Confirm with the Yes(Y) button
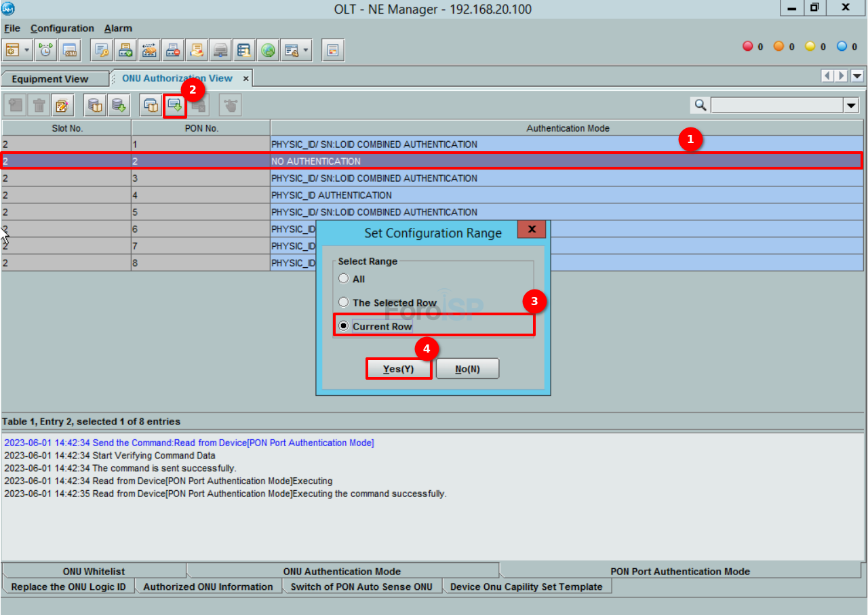Viewport: 868px width, 615px height. (399, 369)
